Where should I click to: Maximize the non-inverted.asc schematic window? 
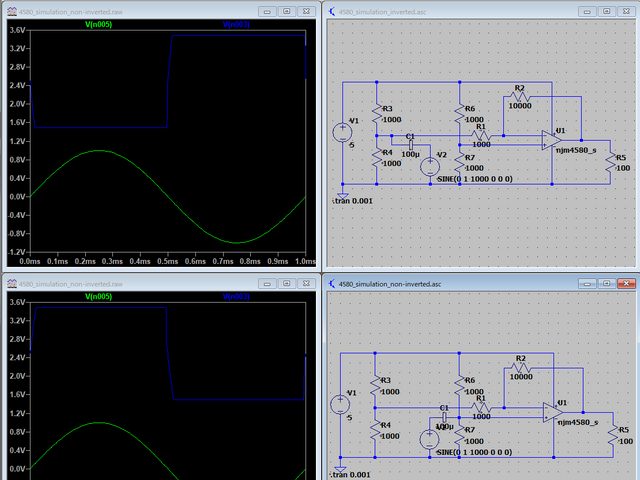[607, 284]
